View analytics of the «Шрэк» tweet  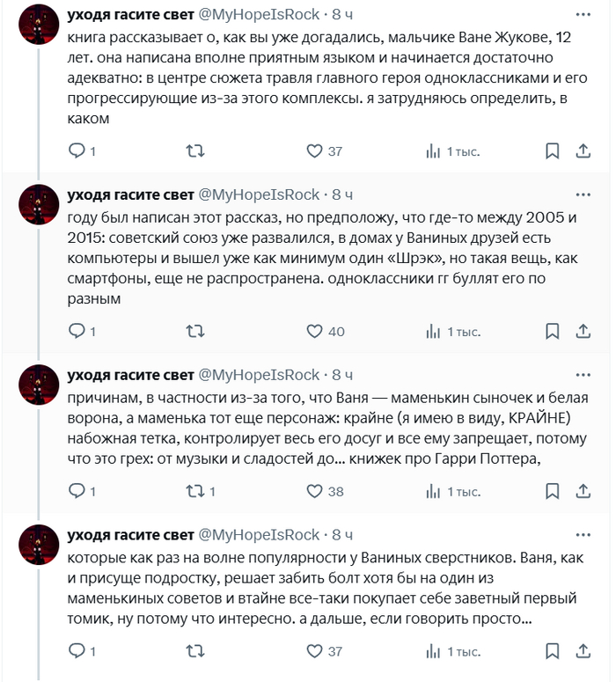click(x=433, y=331)
